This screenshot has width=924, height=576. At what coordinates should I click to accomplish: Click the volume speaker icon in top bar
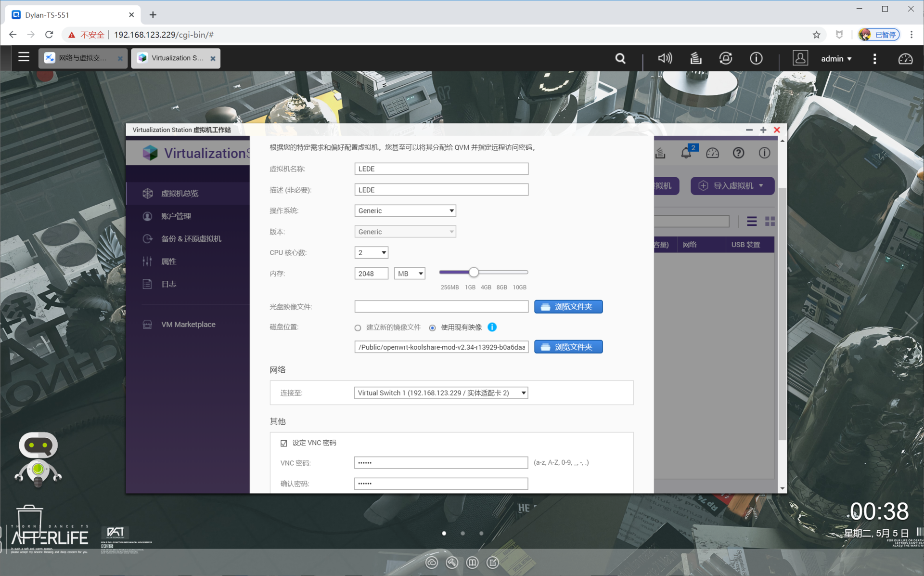(x=665, y=59)
